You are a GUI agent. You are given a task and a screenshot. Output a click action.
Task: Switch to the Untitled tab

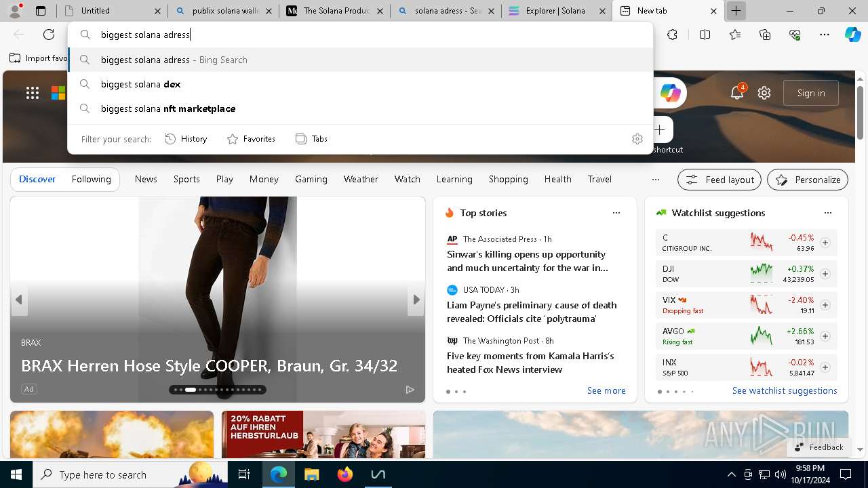112,11
